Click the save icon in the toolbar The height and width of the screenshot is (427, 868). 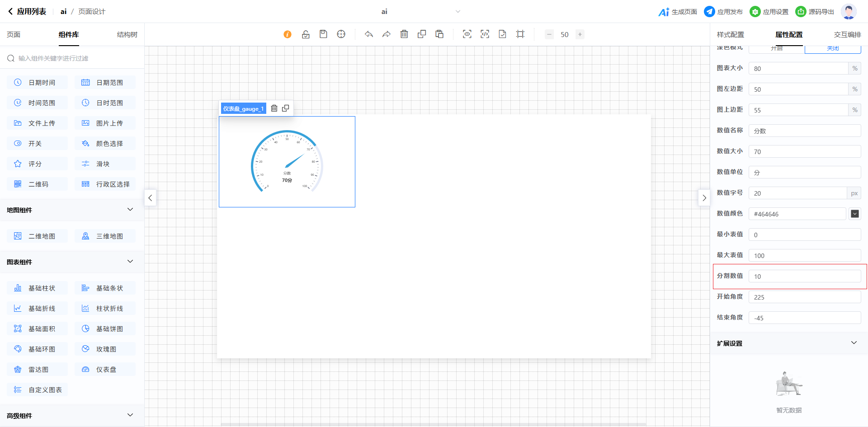(323, 34)
